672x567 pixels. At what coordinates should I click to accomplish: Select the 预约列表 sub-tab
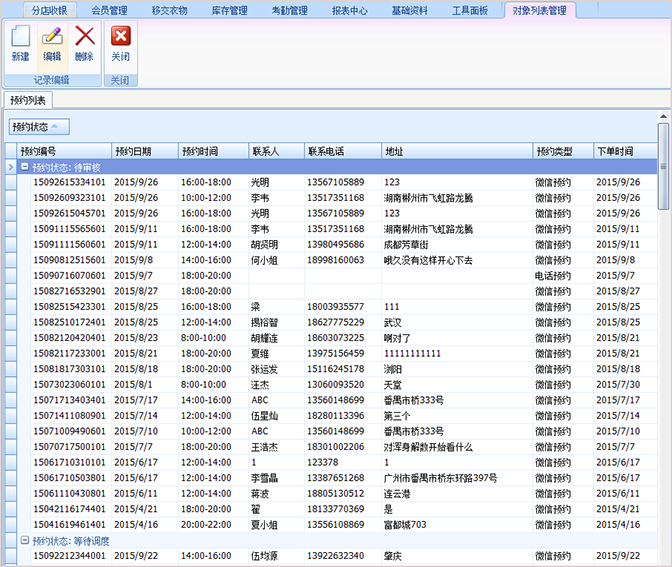pos(27,100)
